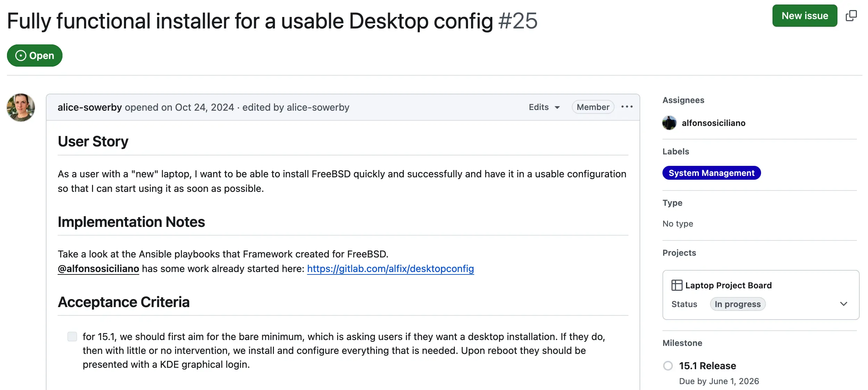This screenshot has width=868, height=390.
Task: Open the three-dot comment options menu
Action: pyautogui.click(x=627, y=107)
